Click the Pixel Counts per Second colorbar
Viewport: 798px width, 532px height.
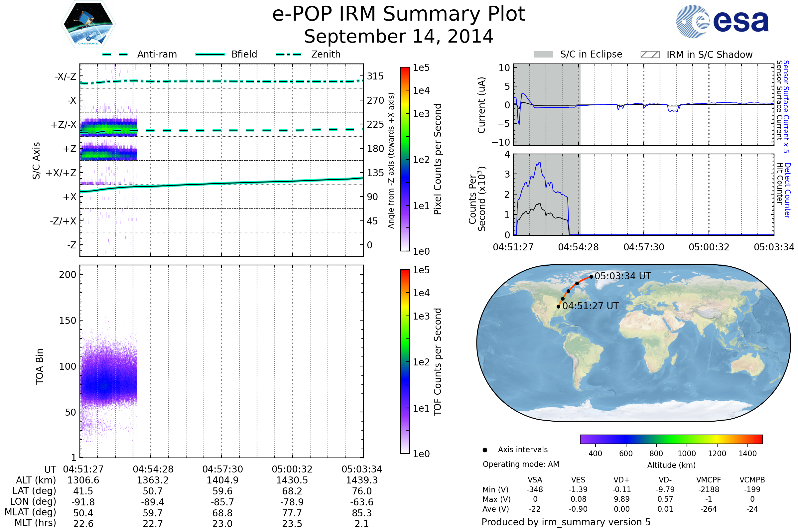coord(405,159)
